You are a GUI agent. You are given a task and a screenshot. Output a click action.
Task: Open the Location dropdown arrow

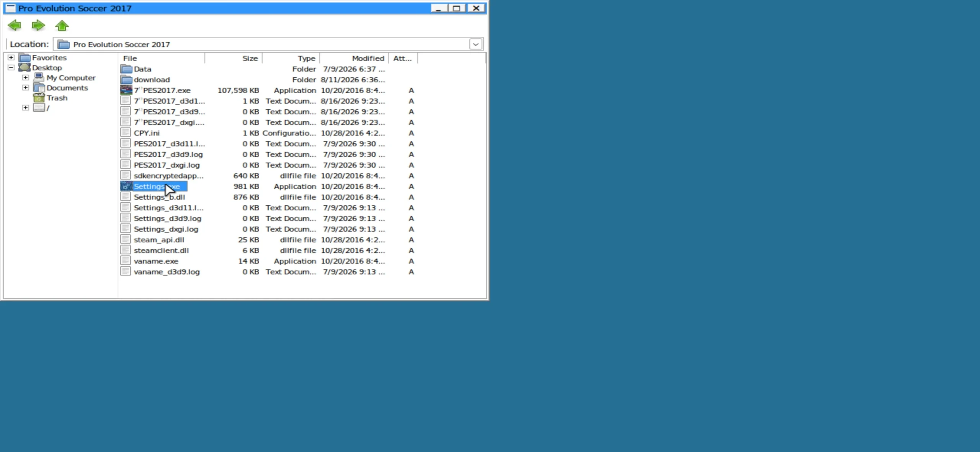(475, 44)
